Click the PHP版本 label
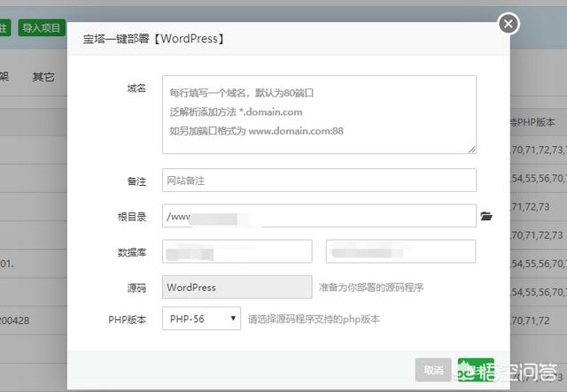 [x=128, y=319]
